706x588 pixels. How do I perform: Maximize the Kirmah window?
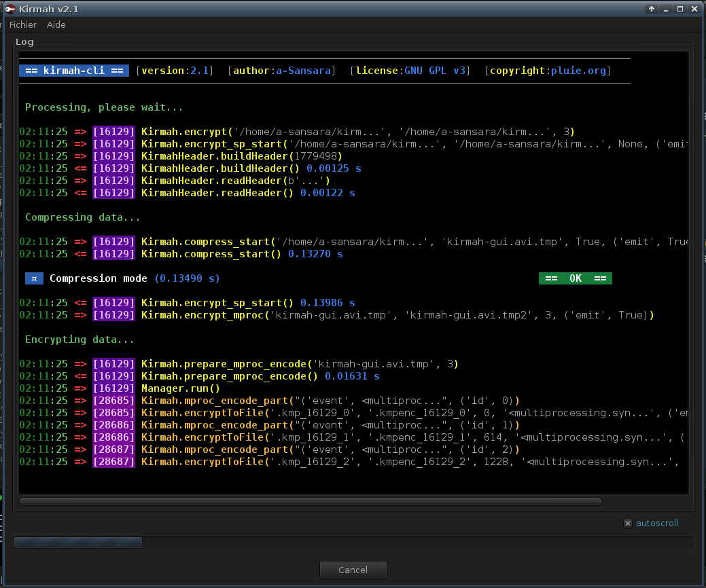[x=680, y=9]
